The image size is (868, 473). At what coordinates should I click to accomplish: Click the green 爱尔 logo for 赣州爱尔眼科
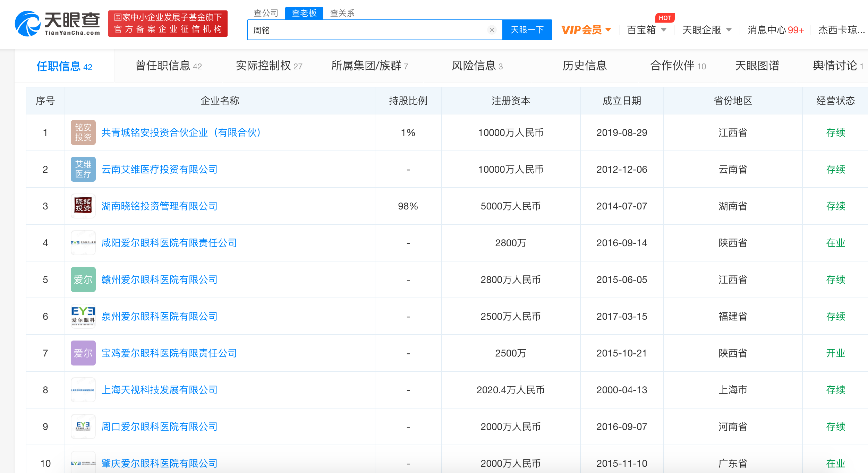(x=83, y=279)
